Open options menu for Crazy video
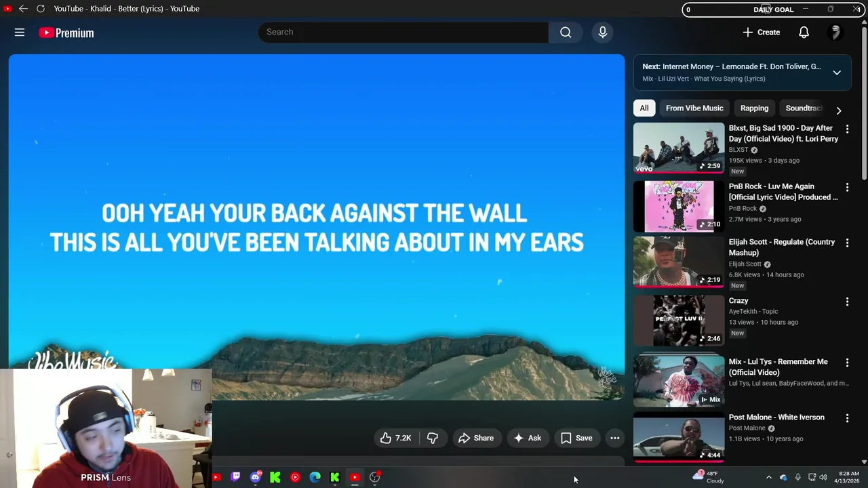The width and height of the screenshot is (868, 488). pos(847,302)
